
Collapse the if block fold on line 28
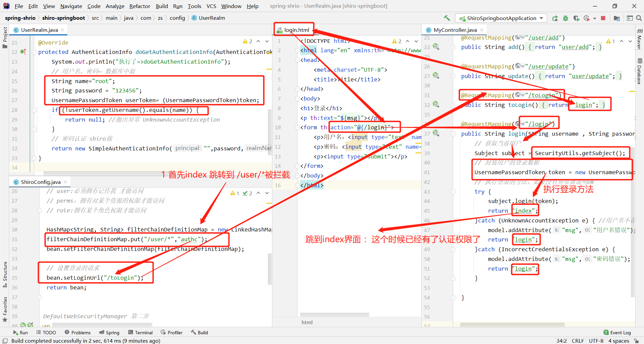pyautogui.click(x=34, y=110)
